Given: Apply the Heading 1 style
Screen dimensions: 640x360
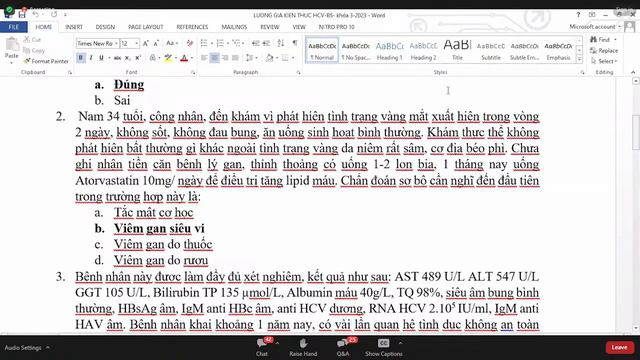Looking at the screenshot, I should pos(389,50).
